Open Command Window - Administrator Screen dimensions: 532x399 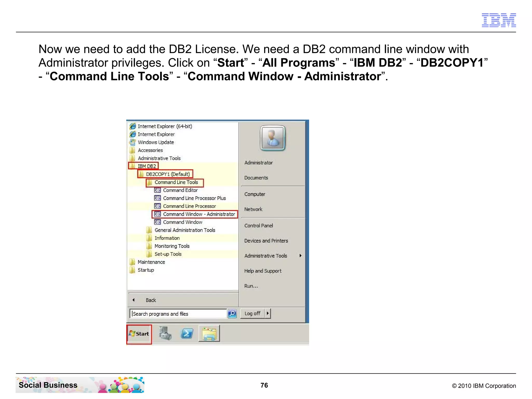coord(195,214)
